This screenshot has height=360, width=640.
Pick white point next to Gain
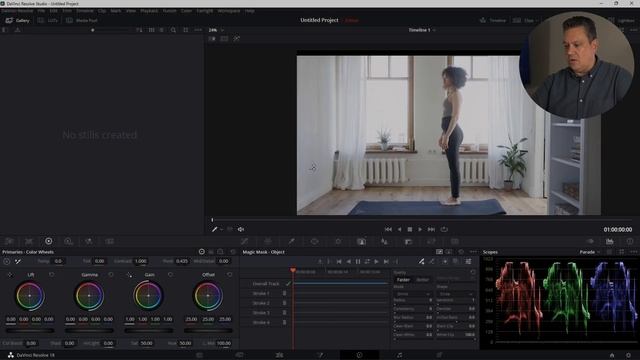coord(129,275)
